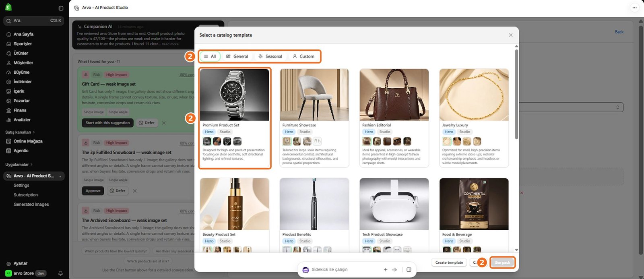Click 'Which products have the lowest quality?' chip
The width and height of the screenshot is (644, 279).
116,251
